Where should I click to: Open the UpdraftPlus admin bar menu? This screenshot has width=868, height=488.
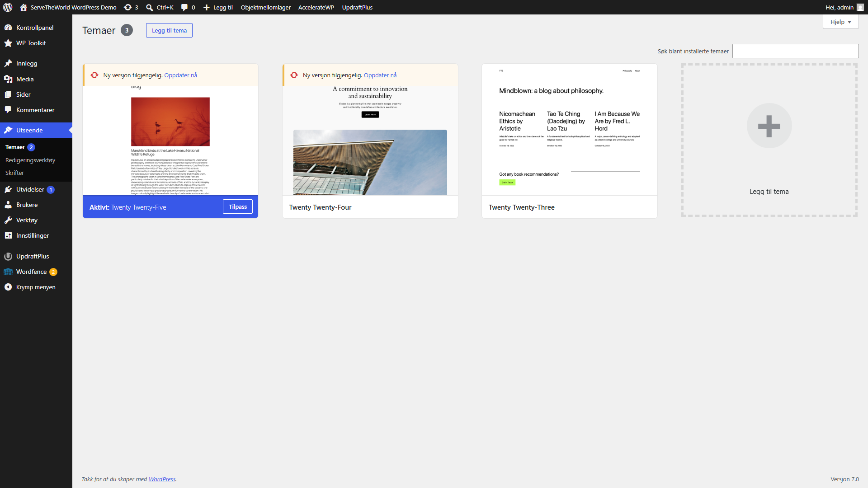pyautogui.click(x=357, y=7)
